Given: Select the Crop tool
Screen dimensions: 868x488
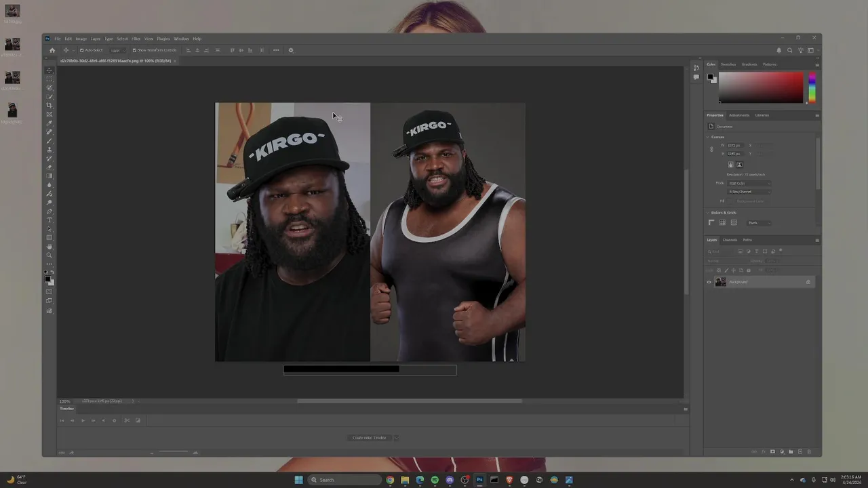Looking at the screenshot, I should (x=49, y=105).
